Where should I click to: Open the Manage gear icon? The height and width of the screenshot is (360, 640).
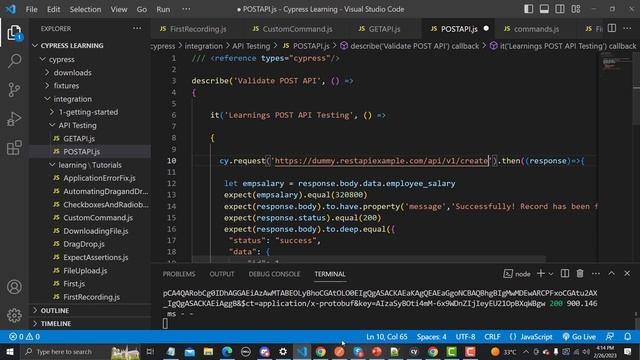click(x=14, y=315)
